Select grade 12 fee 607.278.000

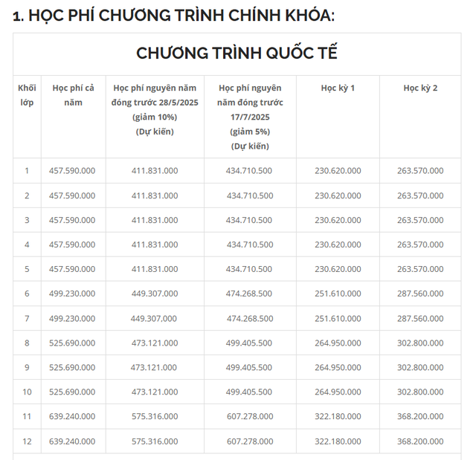[x=250, y=441]
